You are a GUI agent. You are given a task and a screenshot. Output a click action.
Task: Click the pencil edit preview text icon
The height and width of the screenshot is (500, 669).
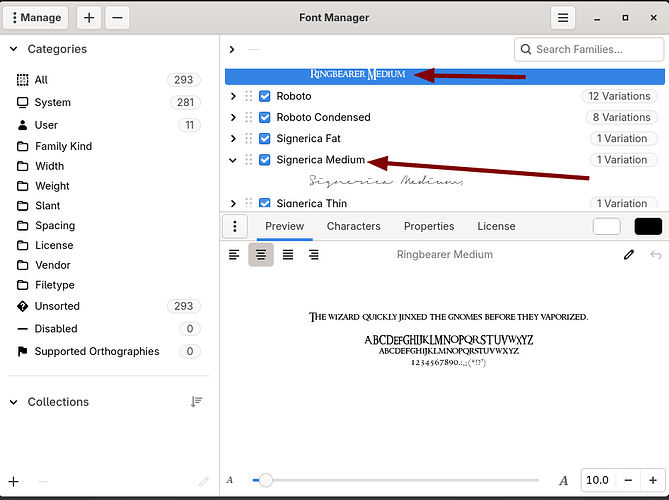(x=629, y=255)
